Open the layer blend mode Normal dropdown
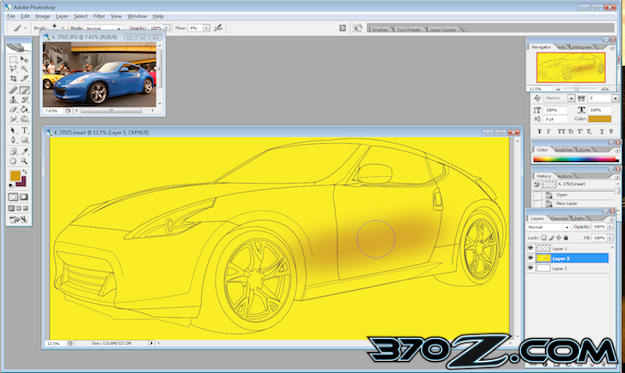 pos(548,227)
